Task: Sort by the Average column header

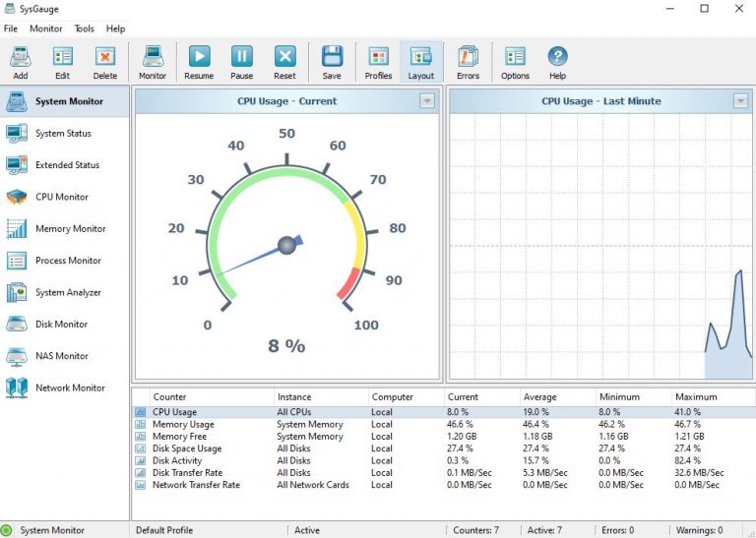Action: coord(557,397)
